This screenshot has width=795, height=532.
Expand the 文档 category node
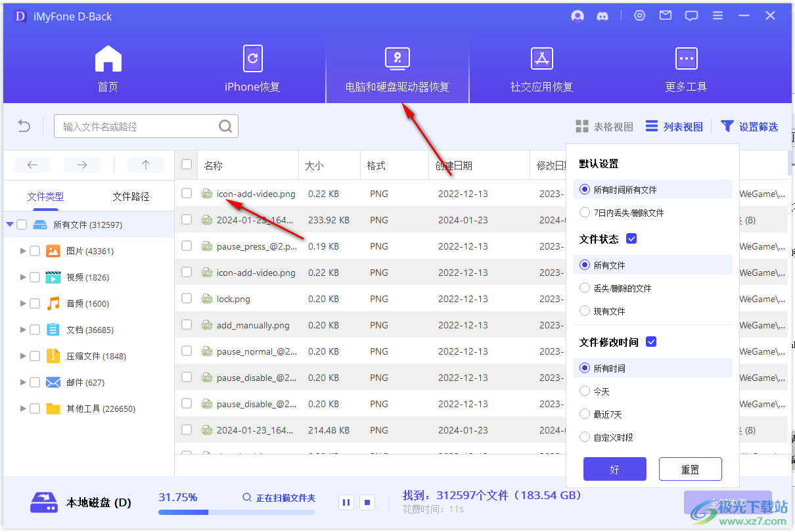point(24,330)
